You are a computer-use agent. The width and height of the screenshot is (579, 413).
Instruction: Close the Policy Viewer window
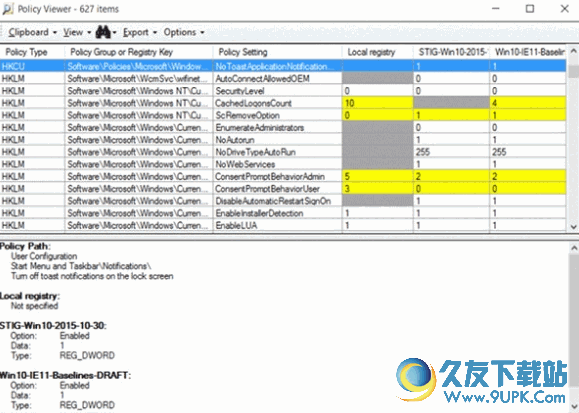(565, 8)
